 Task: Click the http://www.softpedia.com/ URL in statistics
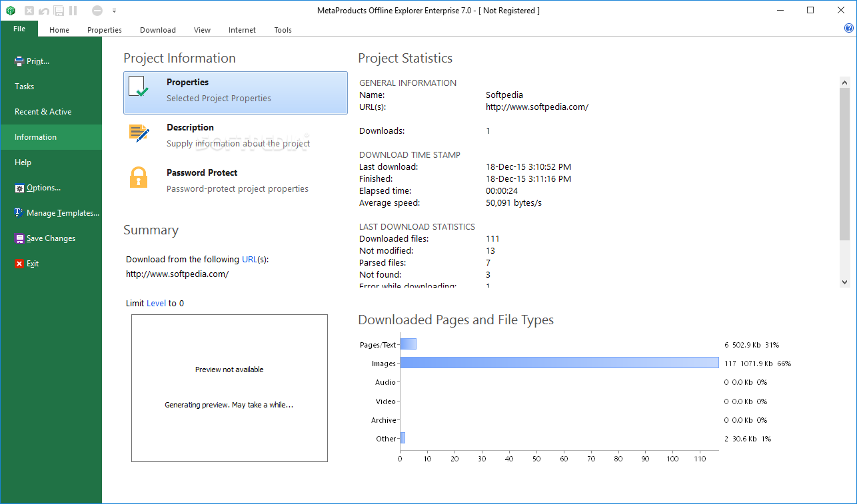(537, 107)
